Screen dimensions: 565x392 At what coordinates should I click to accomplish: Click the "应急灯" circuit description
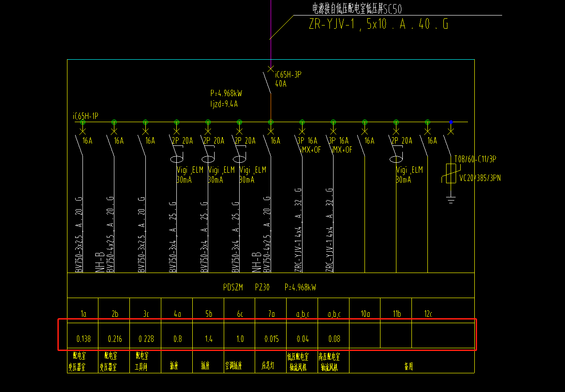pos(267,366)
